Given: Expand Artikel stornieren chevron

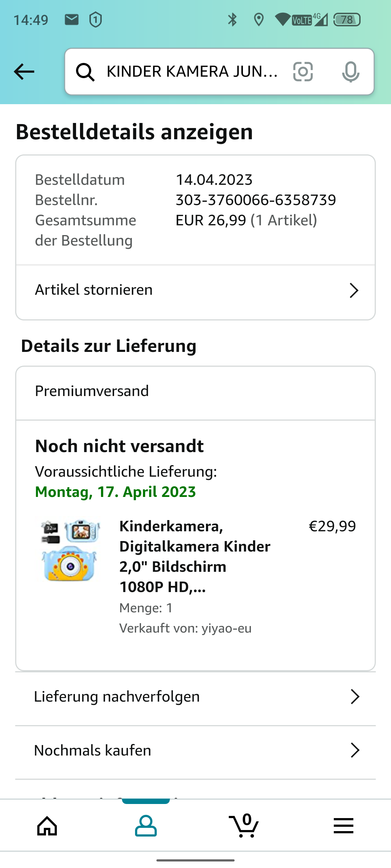Looking at the screenshot, I should click(x=354, y=290).
